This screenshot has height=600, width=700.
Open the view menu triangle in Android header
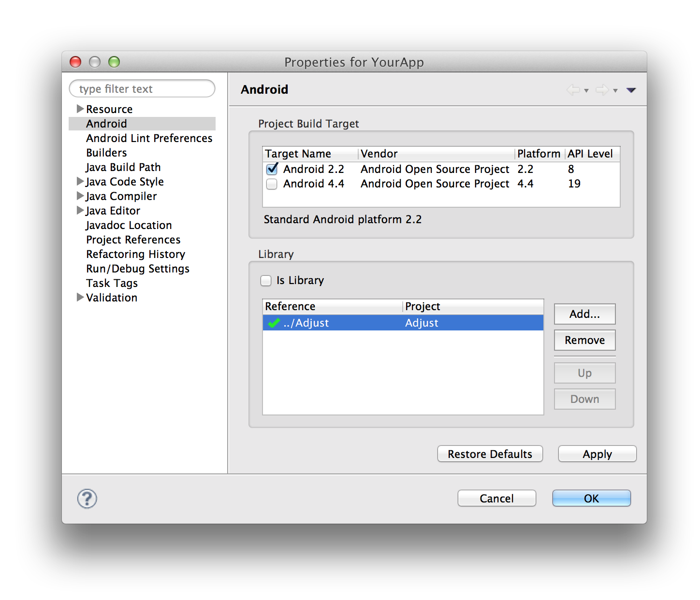631,90
